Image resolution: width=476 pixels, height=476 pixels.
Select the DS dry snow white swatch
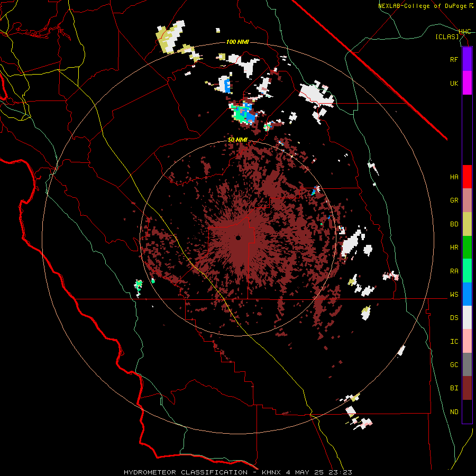pyautogui.click(x=467, y=317)
